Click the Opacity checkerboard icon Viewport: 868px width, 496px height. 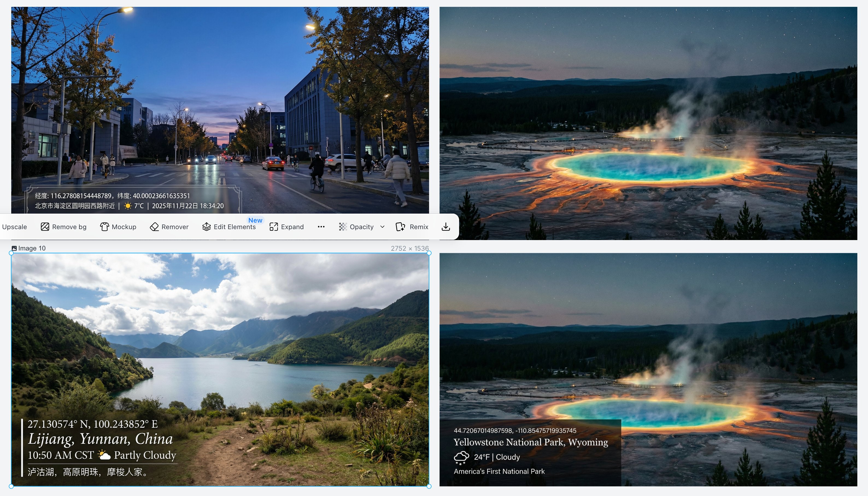click(x=343, y=227)
